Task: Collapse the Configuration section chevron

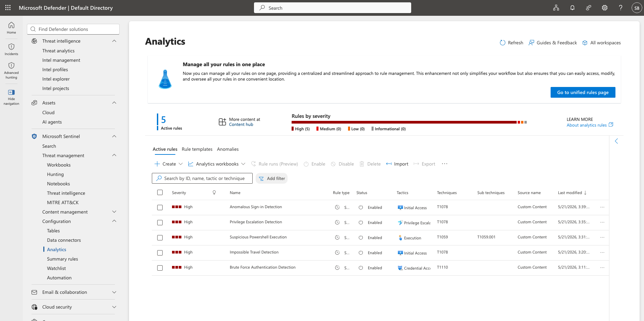Action: coord(114,221)
